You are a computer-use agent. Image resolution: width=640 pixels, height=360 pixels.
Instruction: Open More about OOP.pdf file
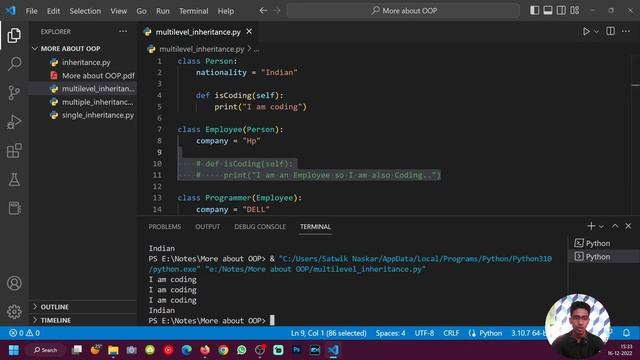tap(83, 76)
